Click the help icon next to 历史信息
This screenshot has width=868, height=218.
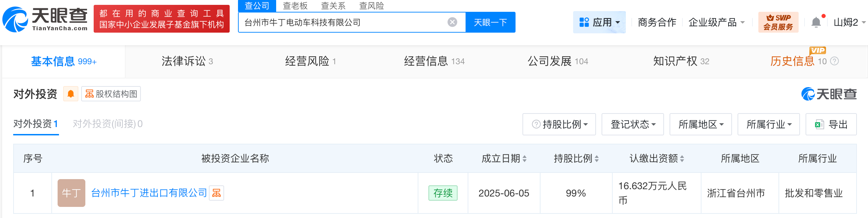pyautogui.click(x=835, y=61)
